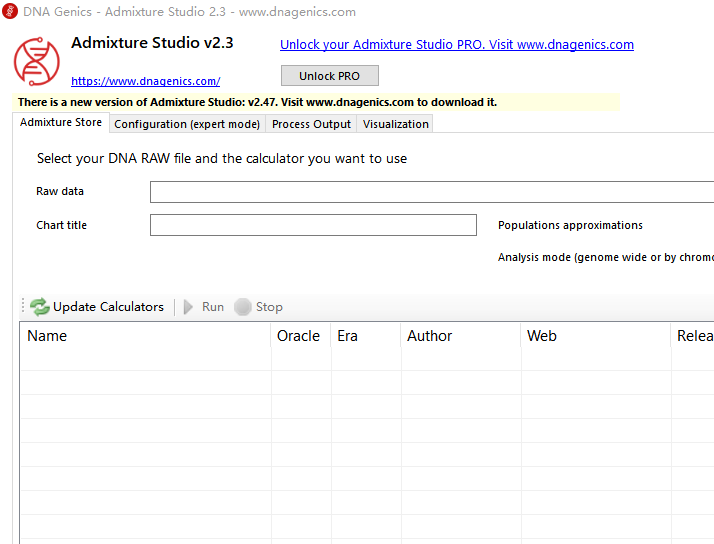
Task: Switch to the Process Output tab
Action: [x=311, y=124]
